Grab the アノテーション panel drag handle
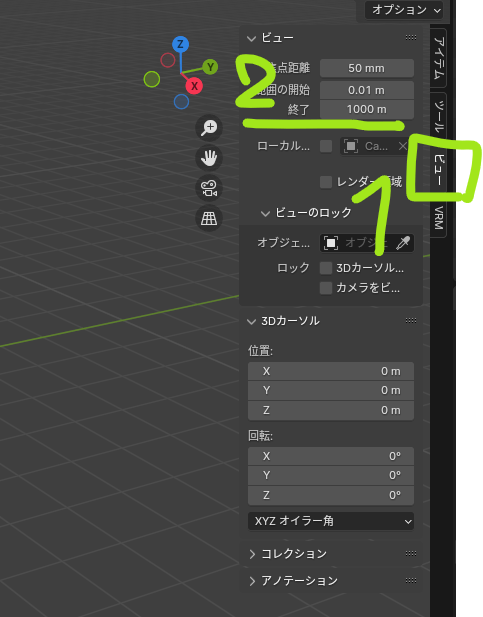 tap(411, 580)
